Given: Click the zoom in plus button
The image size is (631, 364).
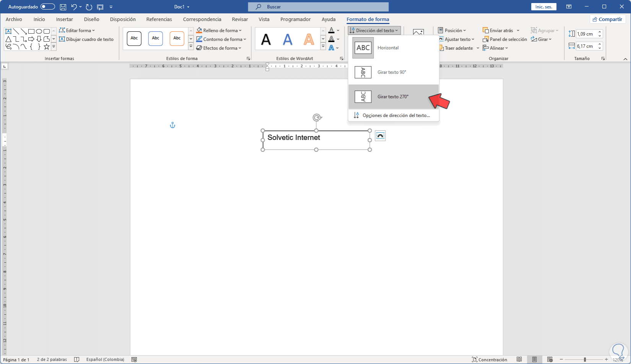Looking at the screenshot, I should pos(606,359).
